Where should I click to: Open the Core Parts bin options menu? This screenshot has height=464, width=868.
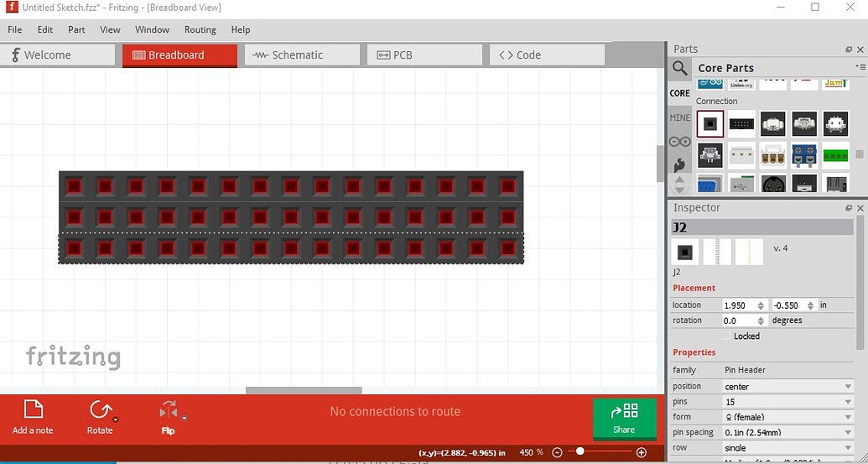(860, 67)
